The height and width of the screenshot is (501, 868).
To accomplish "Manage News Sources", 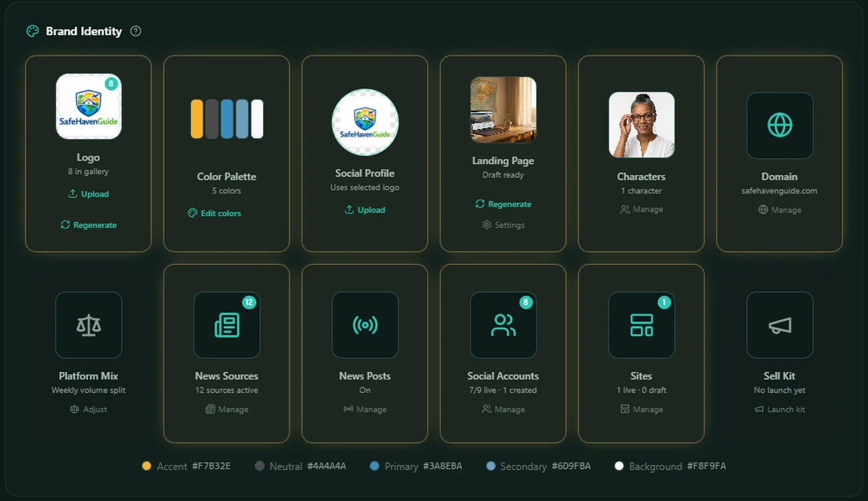I will point(227,409).
